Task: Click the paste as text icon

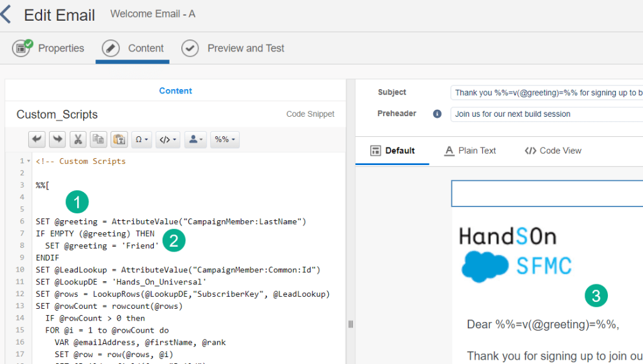Action: 119,139
